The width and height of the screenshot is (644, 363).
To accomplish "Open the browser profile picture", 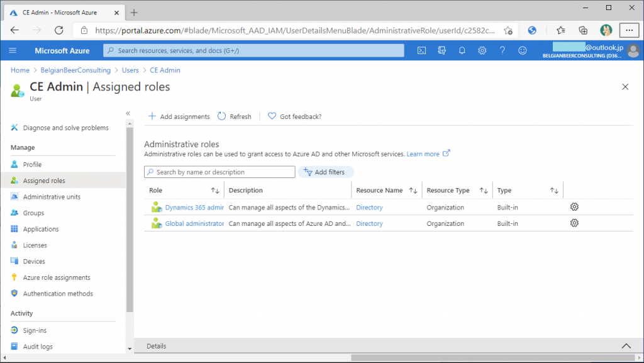I will pos(606,30).
